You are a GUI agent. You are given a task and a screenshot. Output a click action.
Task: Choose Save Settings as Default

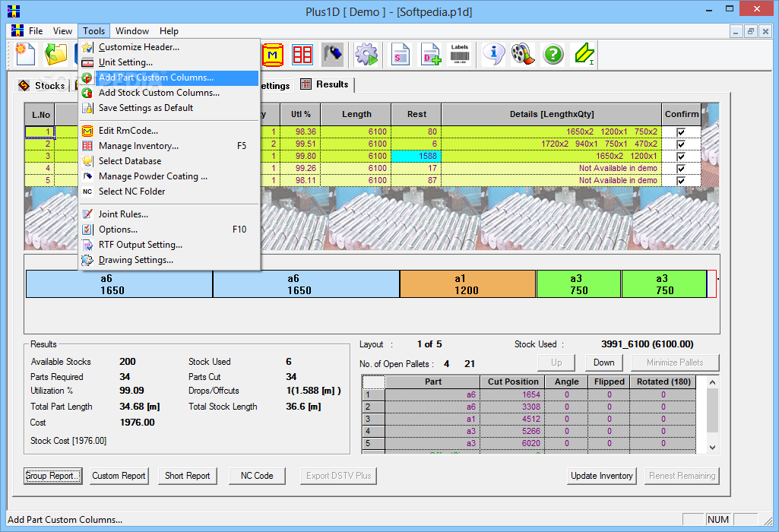[x=169, y=108]
